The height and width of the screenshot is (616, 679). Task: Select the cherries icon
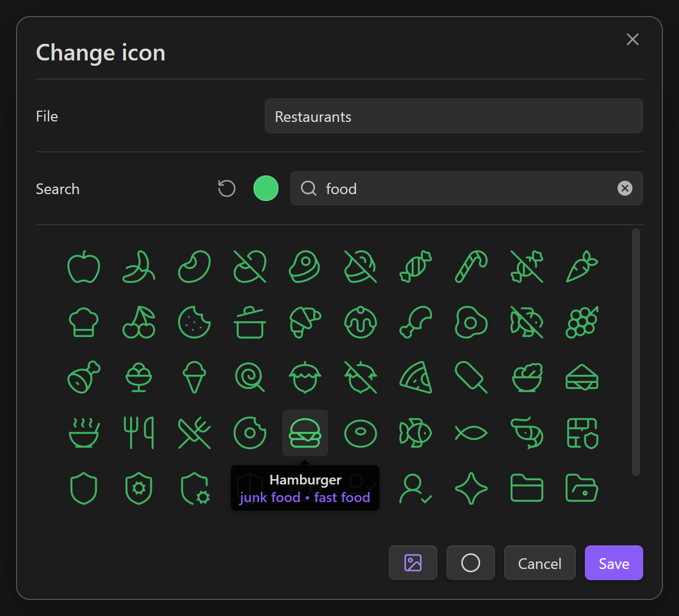139,322
